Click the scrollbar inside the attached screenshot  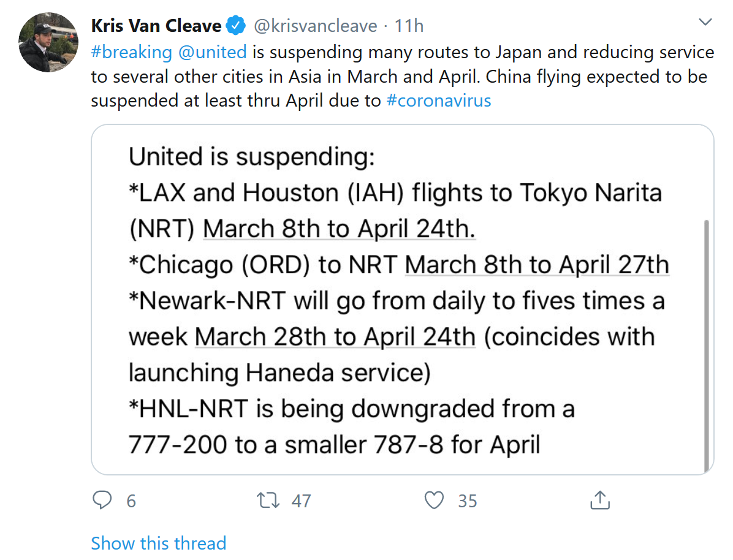click(x=707, y=343)
